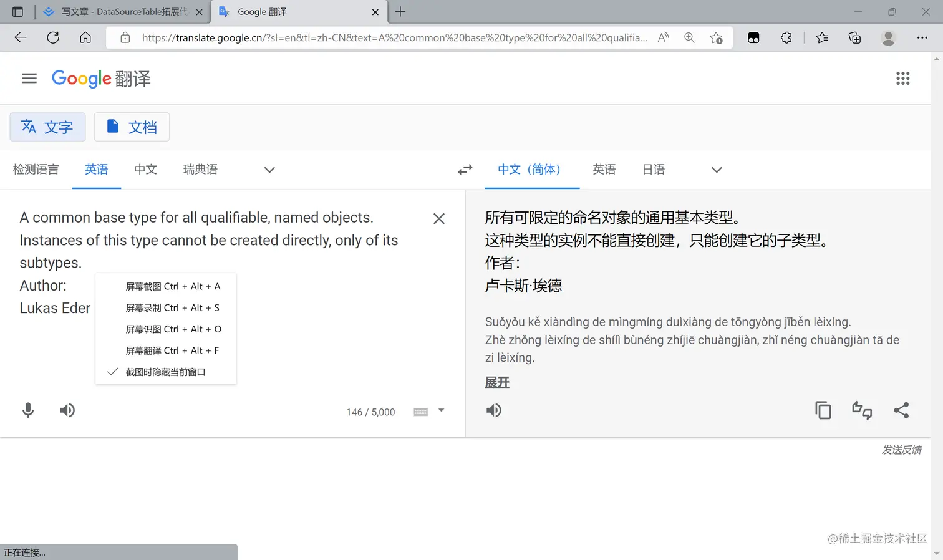Rate this translation
The height and width of the screenshot is (560, 943).
tap(862, 410)
